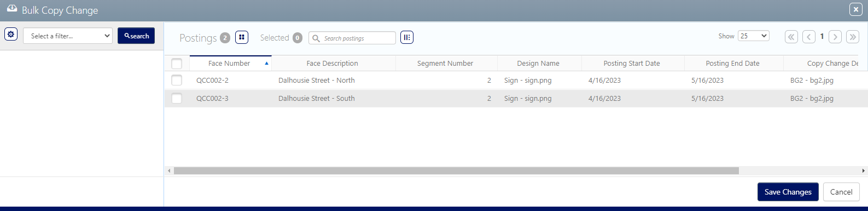Screen dimensions: 868x211
Task: Click the Cancel button
Action: pyautogui.click(x=841, y=192)
